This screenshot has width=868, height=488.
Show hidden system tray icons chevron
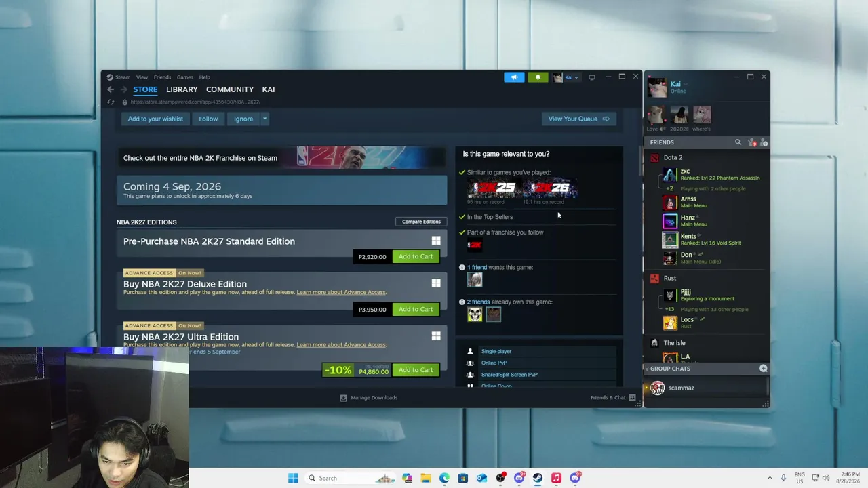(770, 478)
